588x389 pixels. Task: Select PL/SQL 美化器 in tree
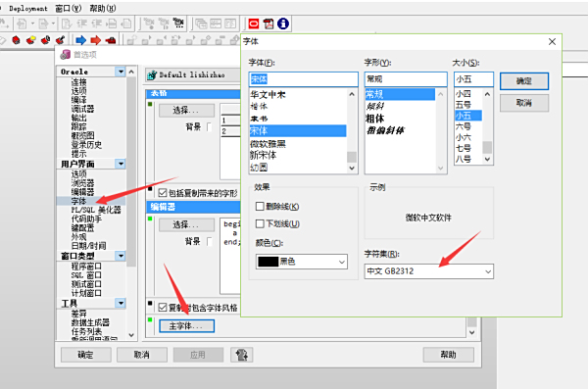96,210
